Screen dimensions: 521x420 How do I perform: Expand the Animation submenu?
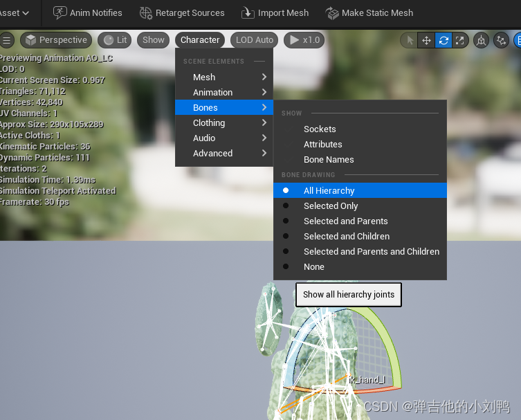[x=224, y=93]
